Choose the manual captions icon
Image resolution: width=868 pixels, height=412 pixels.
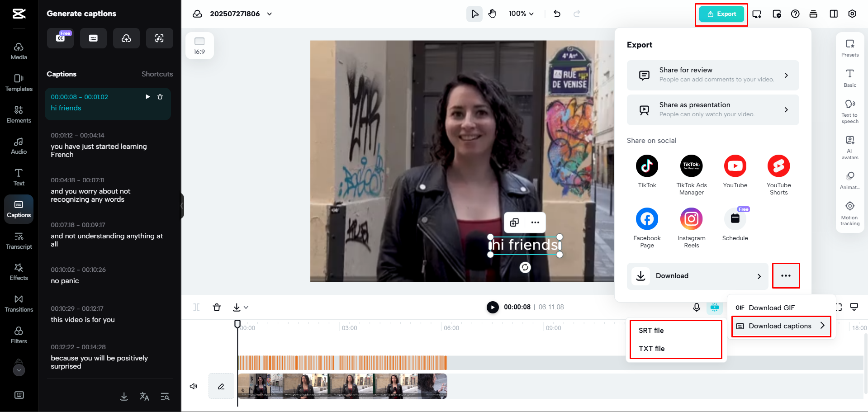click(x=93, y=38)
